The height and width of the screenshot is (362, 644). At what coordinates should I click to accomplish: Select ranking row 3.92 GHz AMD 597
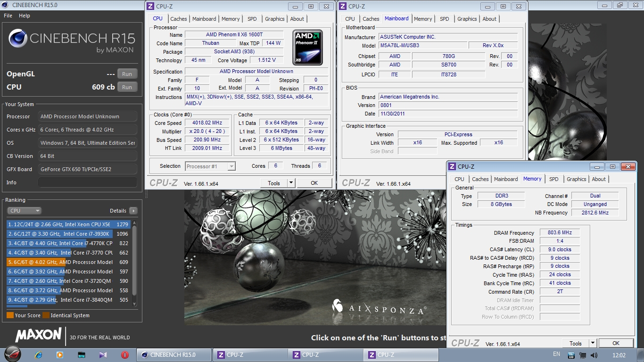point(68,271)
